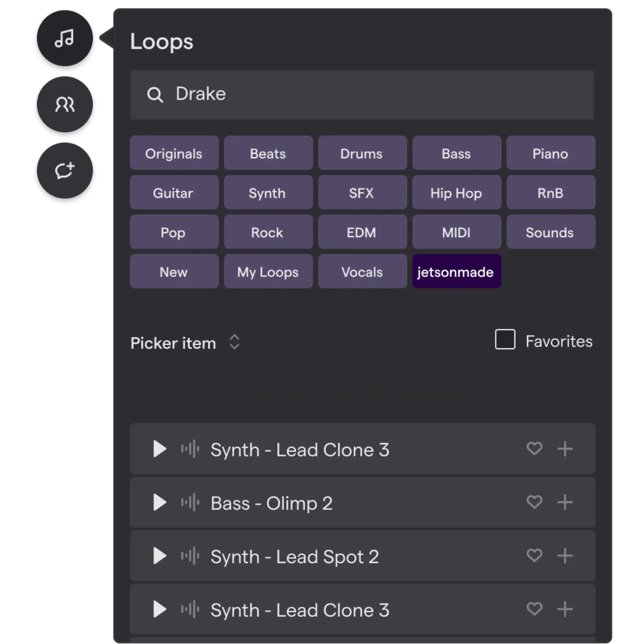
Task: Add Bass - Olimp 2 using plus icon
Action: click(x=565, y=502)
